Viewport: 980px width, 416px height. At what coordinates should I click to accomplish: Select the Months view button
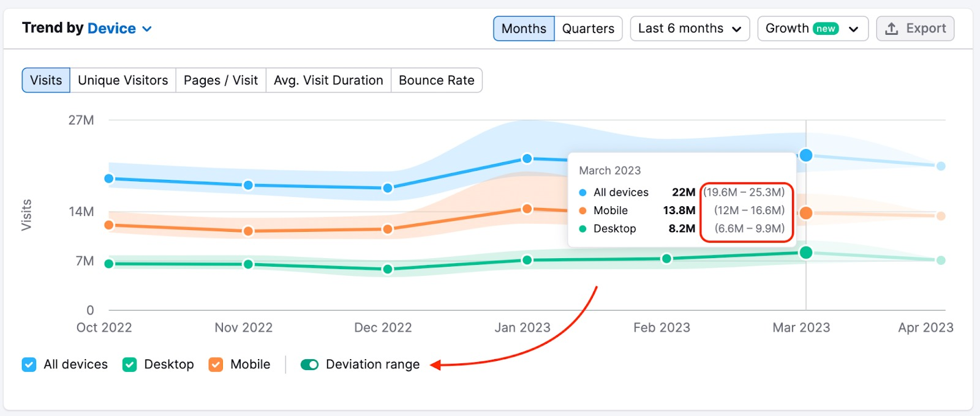pos(524,29)
